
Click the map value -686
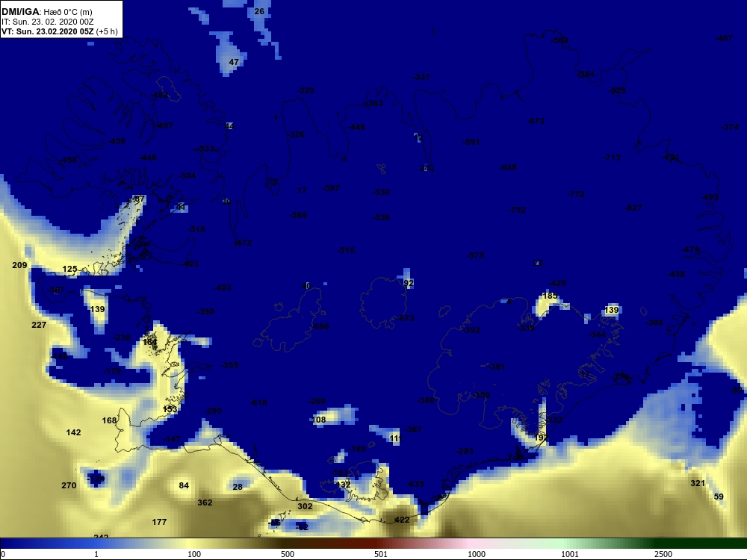click(x=320, y=326)
